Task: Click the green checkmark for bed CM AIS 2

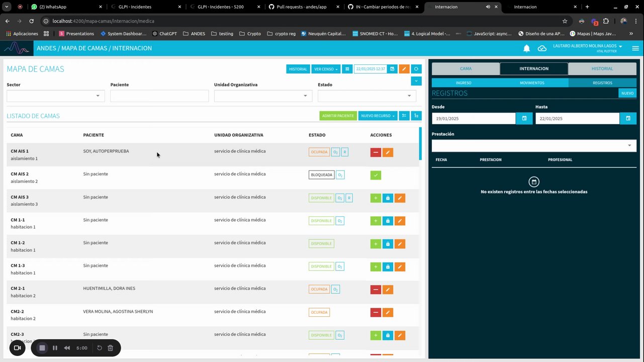Action: pyautogui.click(x=376, y=175)
